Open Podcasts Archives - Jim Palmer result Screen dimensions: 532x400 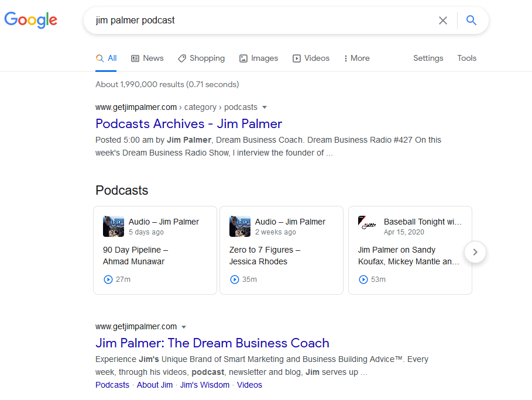click(188, 124)
